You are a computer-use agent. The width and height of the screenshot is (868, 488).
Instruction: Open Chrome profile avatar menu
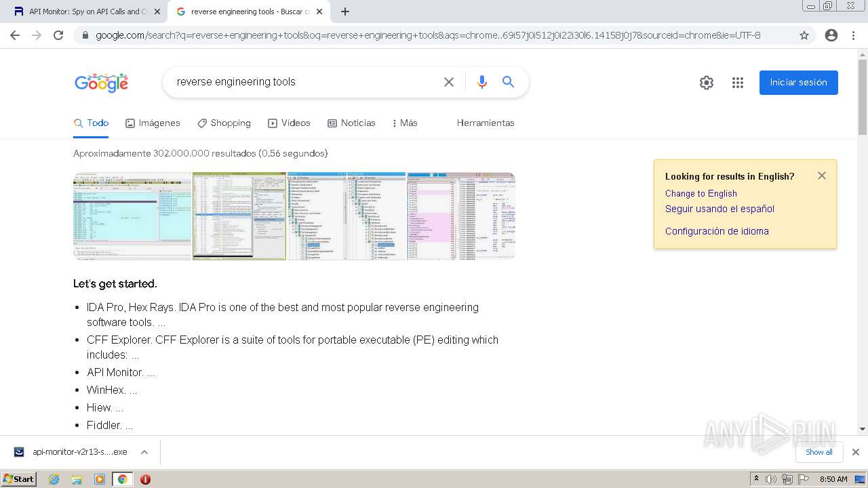[x=831, y=35]
